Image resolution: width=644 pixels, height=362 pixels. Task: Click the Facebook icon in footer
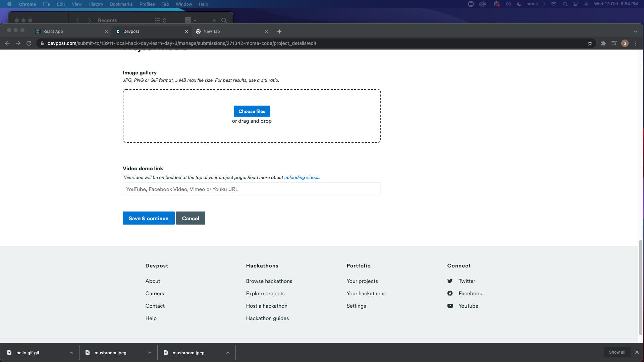pos(450,293)
